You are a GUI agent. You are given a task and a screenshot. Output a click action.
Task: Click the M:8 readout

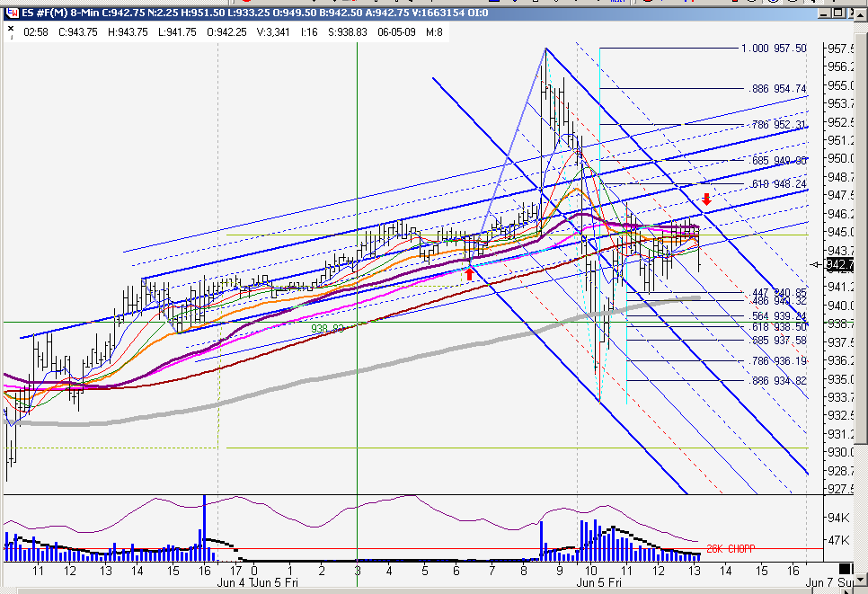tap(434, 32)
